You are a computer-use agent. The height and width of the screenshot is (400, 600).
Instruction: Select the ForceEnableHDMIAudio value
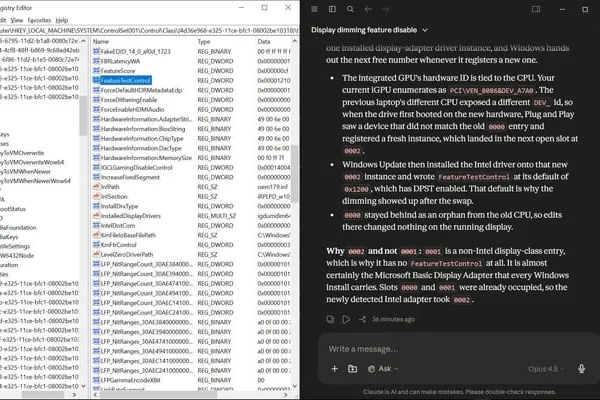132,109
